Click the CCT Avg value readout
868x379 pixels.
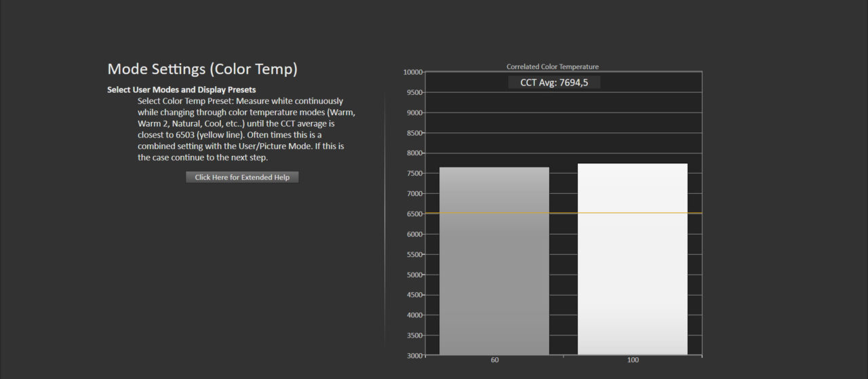(554, 82)
